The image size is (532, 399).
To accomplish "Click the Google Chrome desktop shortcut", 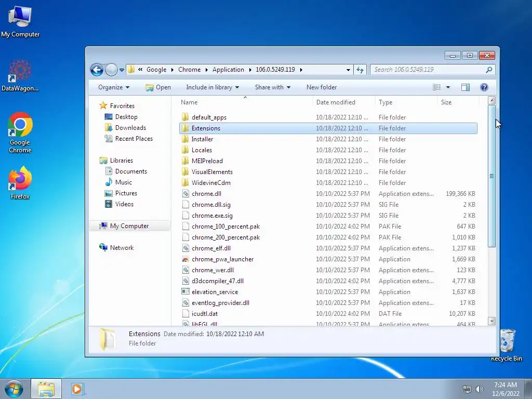I will [x=20, y=132].
